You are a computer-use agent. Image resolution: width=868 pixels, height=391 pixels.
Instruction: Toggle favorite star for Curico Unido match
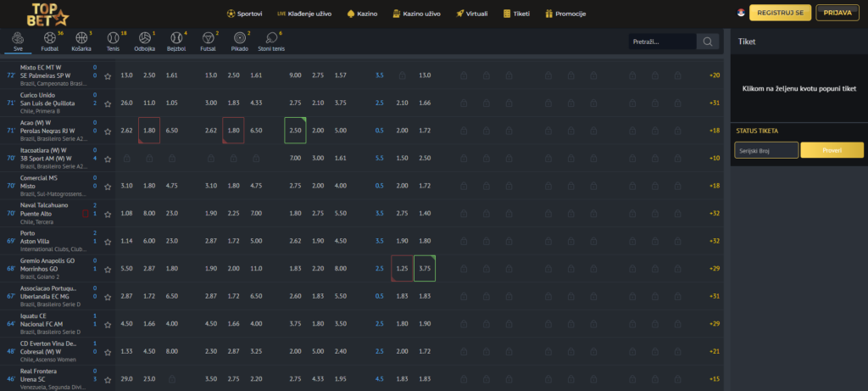pyautogui.click(x=108, y=103)
